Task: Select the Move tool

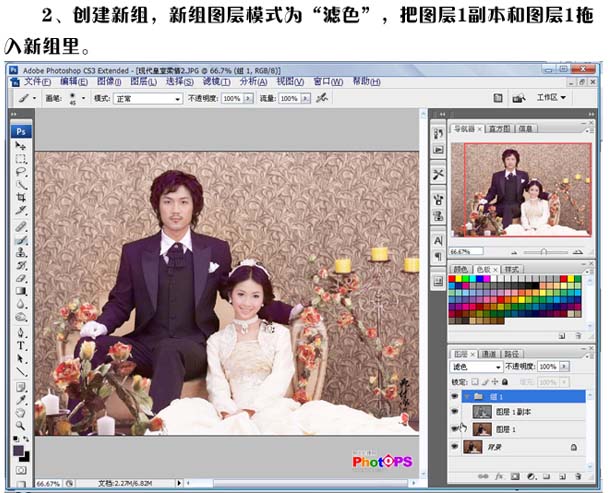Action: click(x=21, y=146)
